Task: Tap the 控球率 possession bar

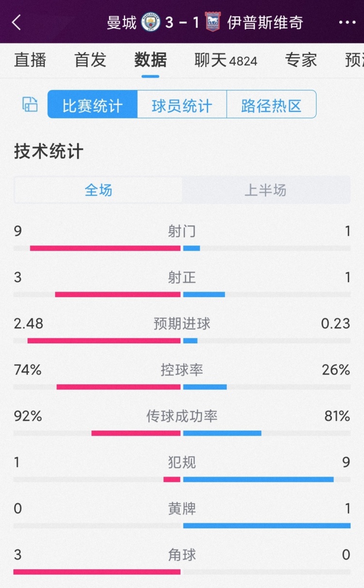Action: [x=182, y=386]
